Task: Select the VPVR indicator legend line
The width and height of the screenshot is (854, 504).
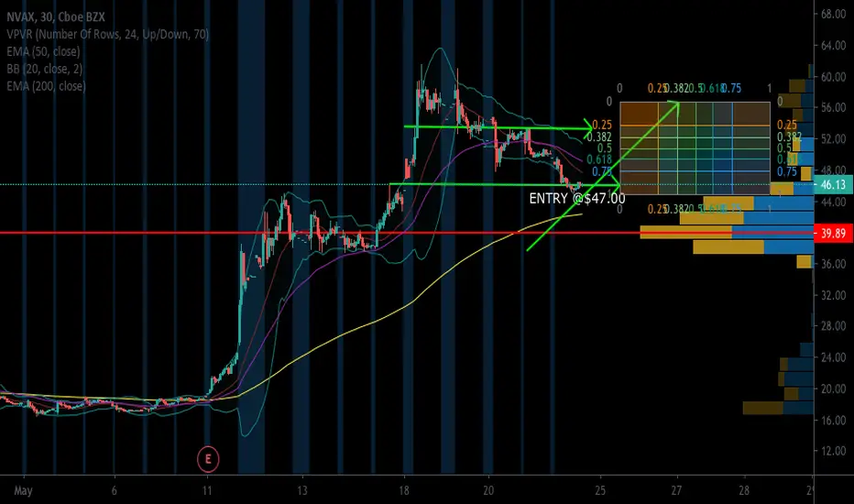Action: [107, 34]
